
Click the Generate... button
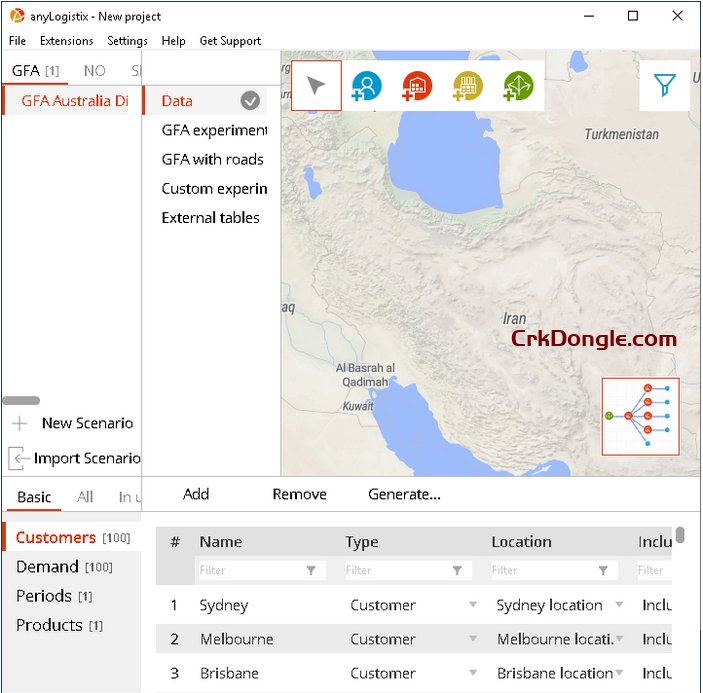[404, 494]
